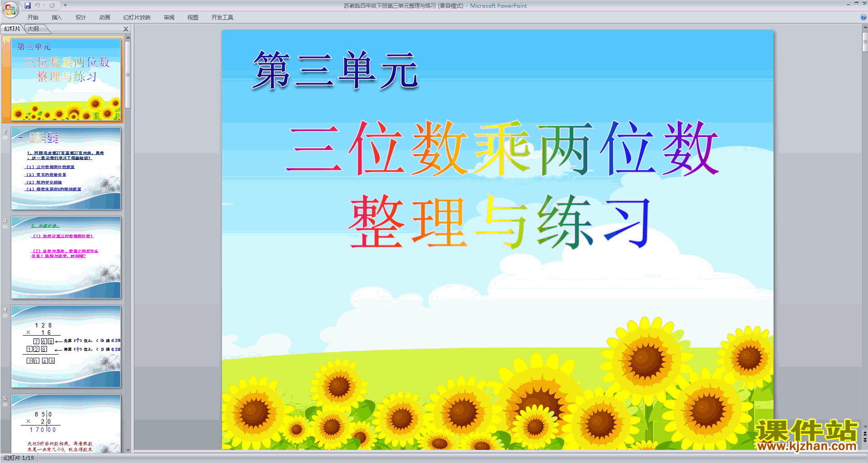The width and height of the screenshot is (868, 463).
Task: Select slide 4 thumbnail with 128 × 16
Action: click(x=66, y=346)
